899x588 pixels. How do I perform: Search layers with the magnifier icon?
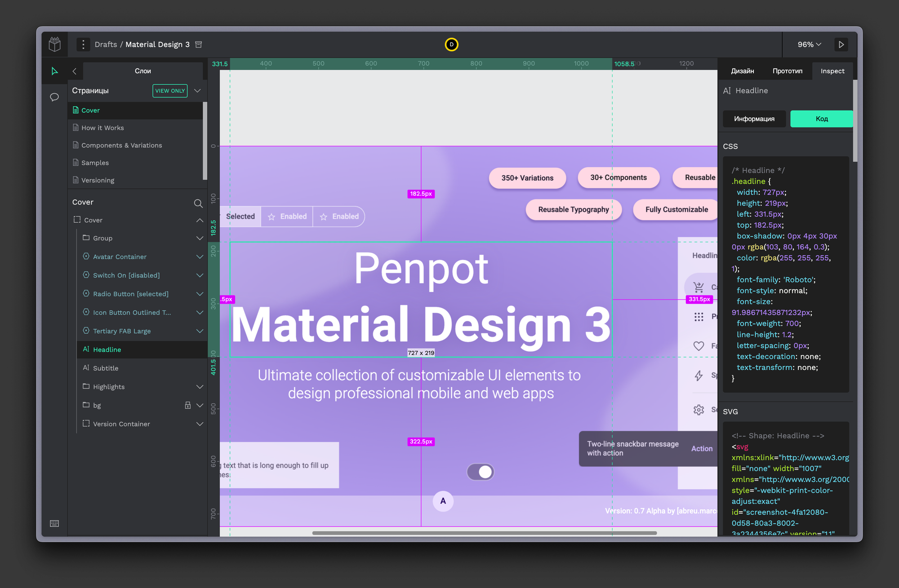point(198,203)
